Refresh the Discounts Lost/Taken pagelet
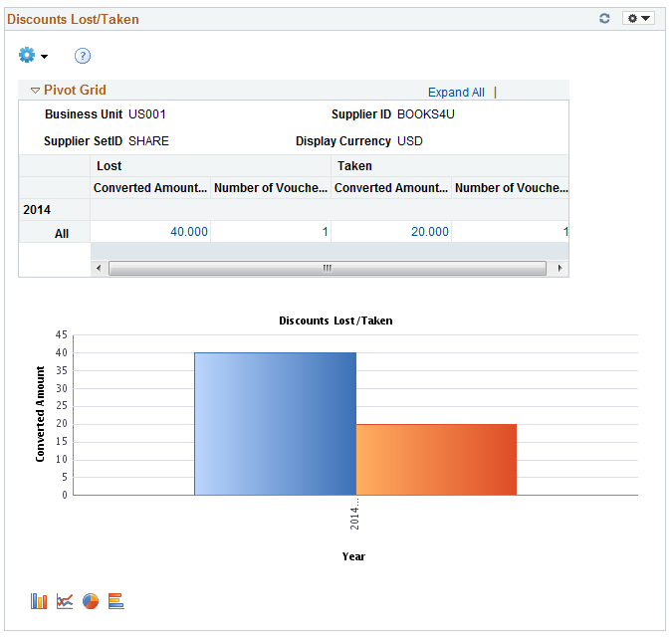 click(604, 19)
